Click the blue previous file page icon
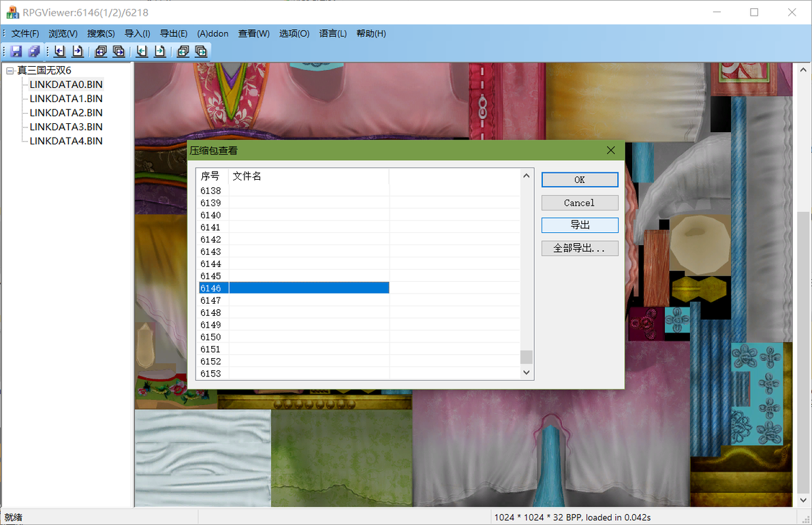The width and height of the screenshot is (812, 525). click(59, 51)
